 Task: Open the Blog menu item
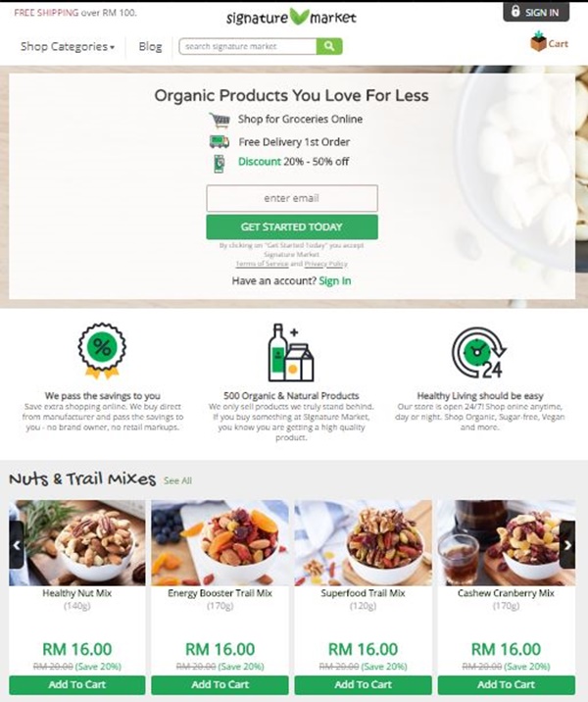tap(150, 46)
